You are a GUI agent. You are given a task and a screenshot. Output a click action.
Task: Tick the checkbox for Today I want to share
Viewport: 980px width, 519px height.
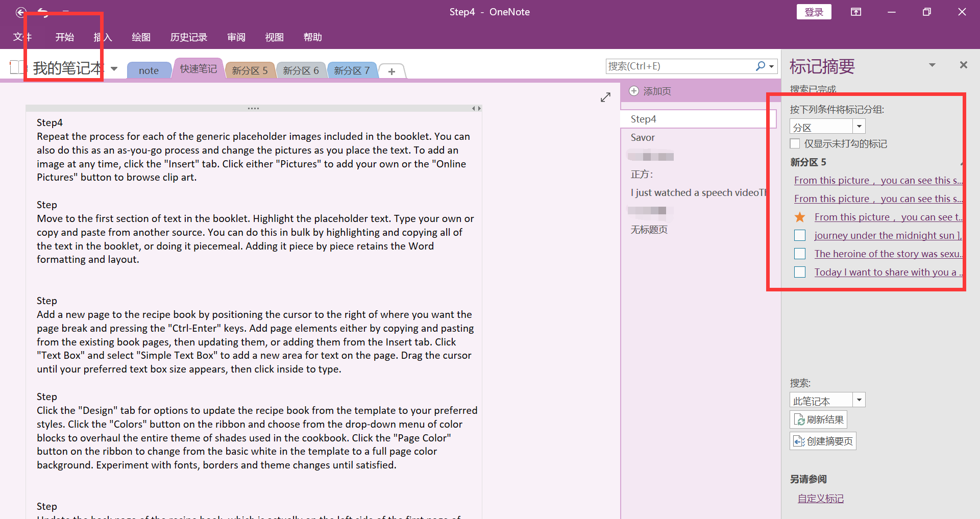[x=800, y=271]
